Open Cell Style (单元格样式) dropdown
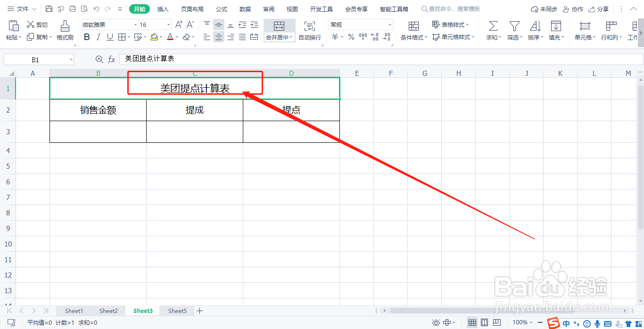Screen dimensions: 644x329 tap(454, 37)
